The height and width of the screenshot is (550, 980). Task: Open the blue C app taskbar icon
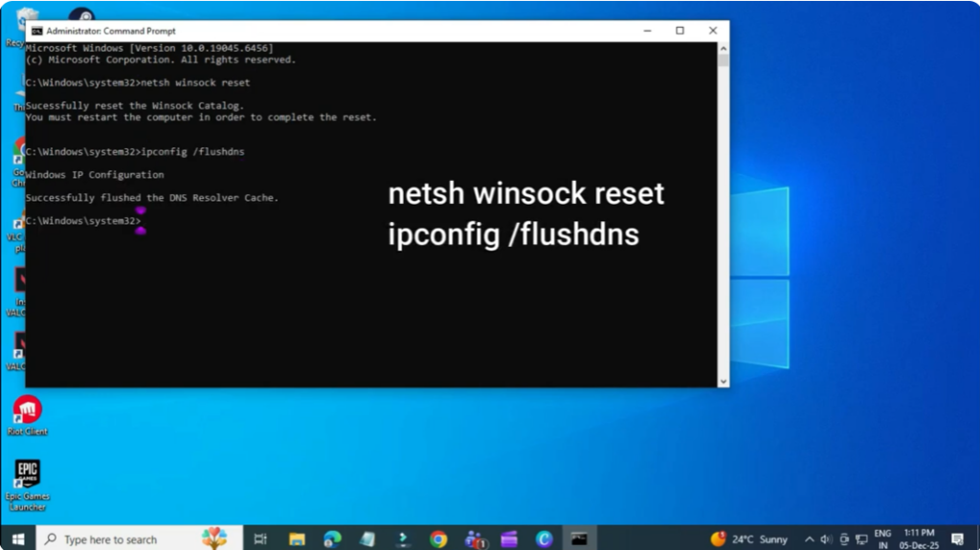click(545, 539)
